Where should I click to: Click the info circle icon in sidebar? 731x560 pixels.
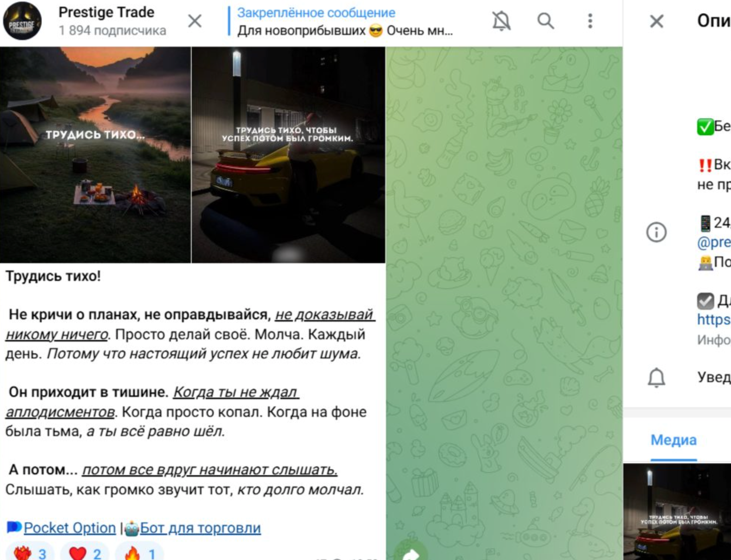point(656,232)
